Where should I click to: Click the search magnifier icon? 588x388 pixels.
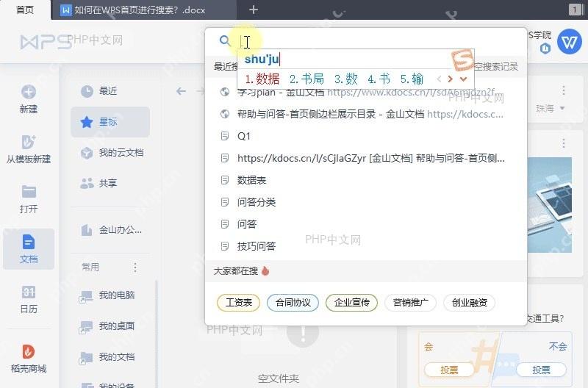click(x=225, y=40)
